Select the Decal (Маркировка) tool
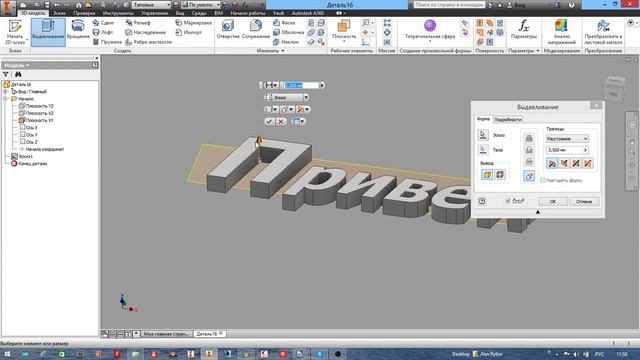Viewport: 640px width, 360px height. (x=193, y=22)
